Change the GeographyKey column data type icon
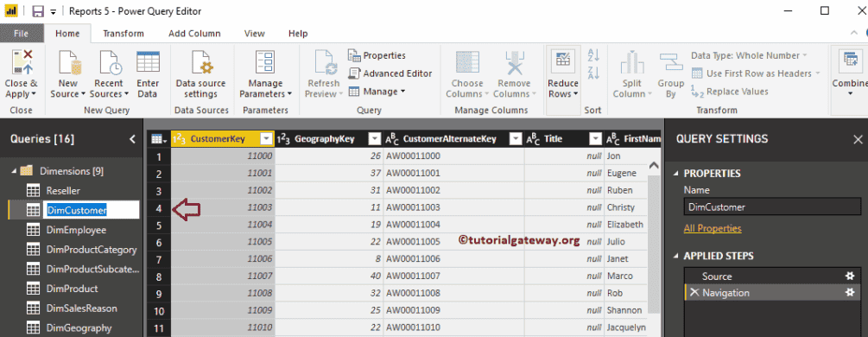Screen dimensions: 868x337 tap(283, 139)
